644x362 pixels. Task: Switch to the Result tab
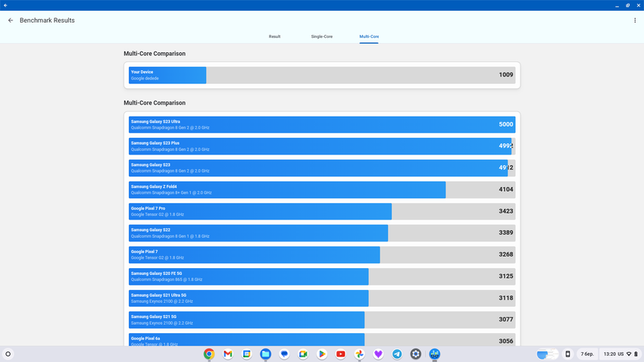coord(274,36)
